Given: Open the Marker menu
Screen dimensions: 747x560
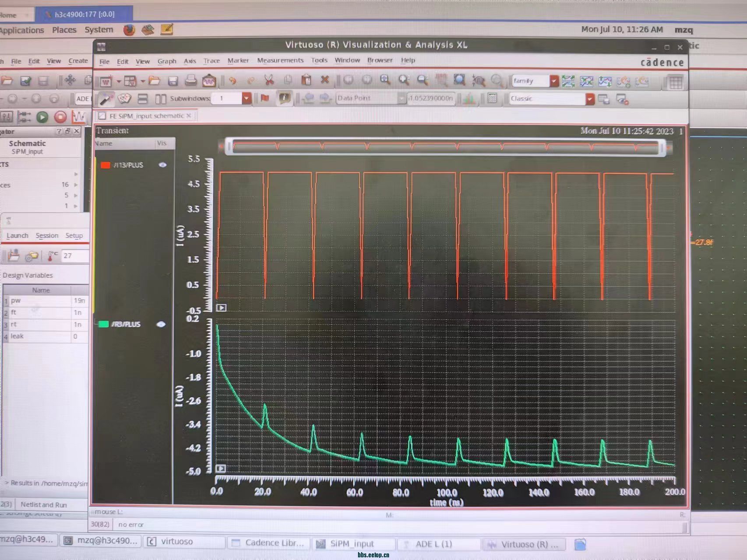Looking at the screenshot, I should [x=238, y=60].
